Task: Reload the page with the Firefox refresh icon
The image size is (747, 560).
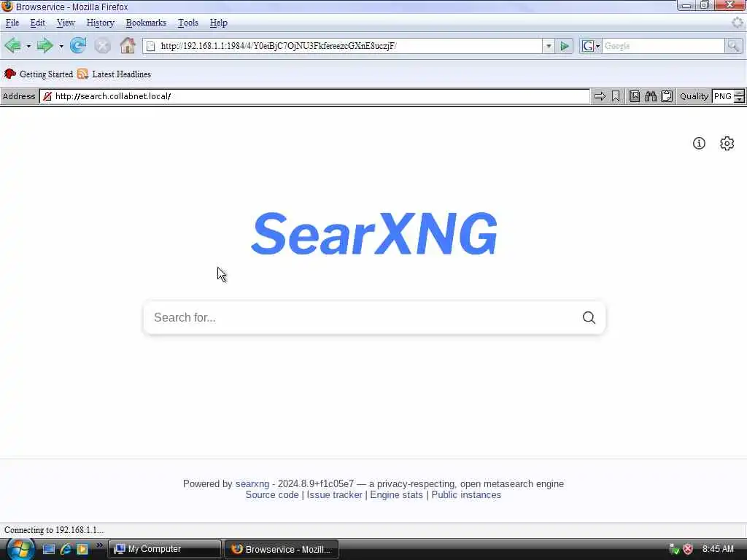Action: click(x=77, y=46)
